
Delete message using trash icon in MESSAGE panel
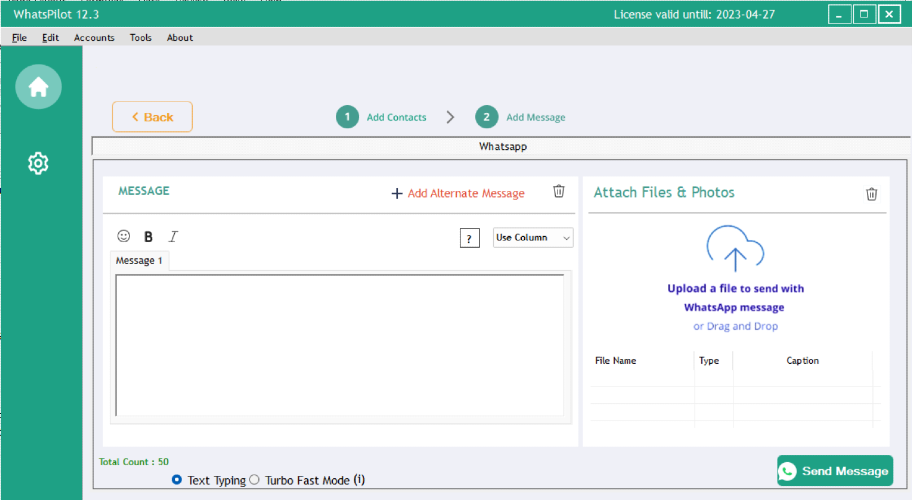click(558, 191)
